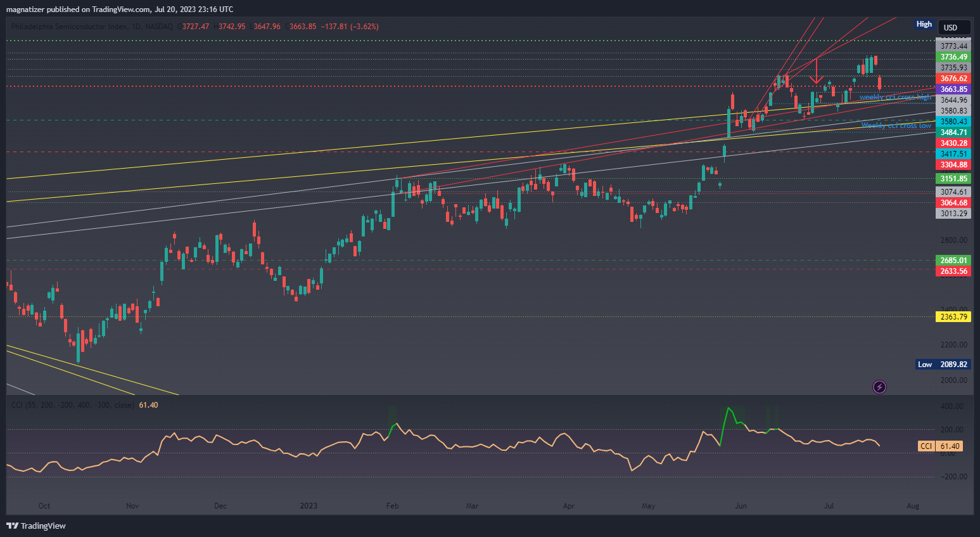This screenshot has height=537, width=980.
Task: Click the 2023 label on time axis
Action: pyautogui.click(x=309, y=506)
